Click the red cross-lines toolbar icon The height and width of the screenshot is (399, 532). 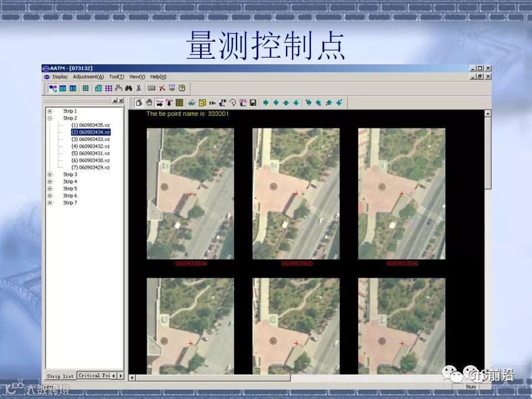pyautogui.click(x=162, y=89)
